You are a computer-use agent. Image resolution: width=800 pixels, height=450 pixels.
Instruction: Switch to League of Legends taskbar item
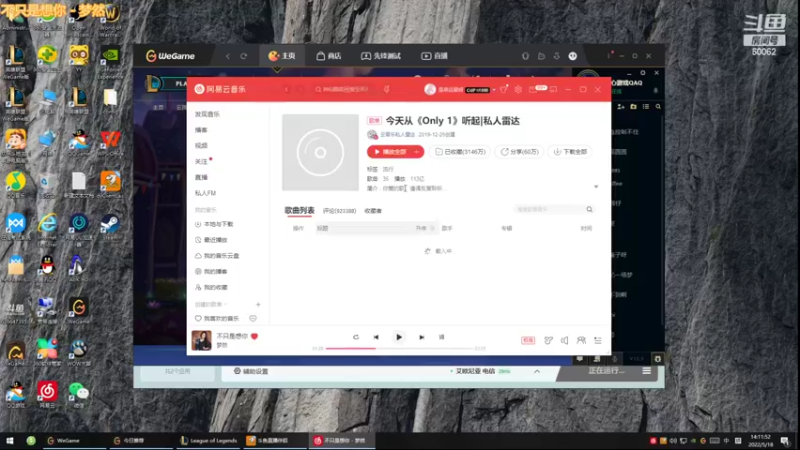point(209,440)
